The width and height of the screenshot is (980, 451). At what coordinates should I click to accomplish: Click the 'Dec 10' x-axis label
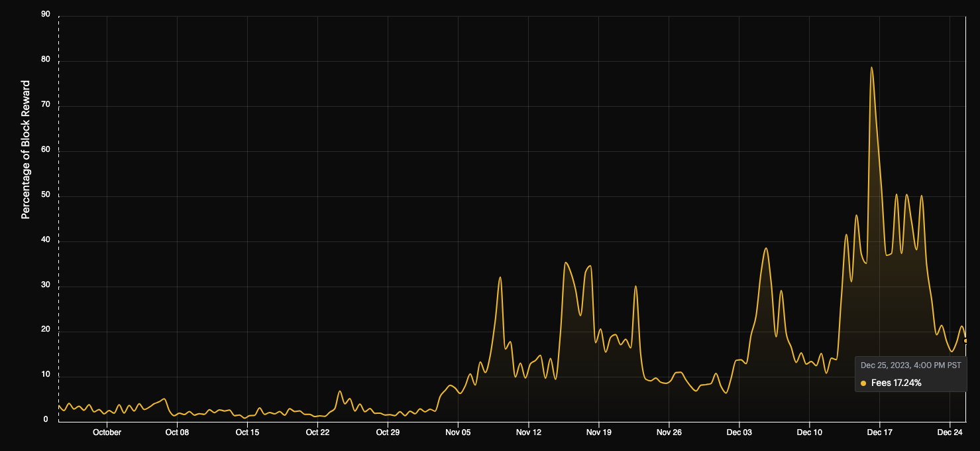coord(810,432)
